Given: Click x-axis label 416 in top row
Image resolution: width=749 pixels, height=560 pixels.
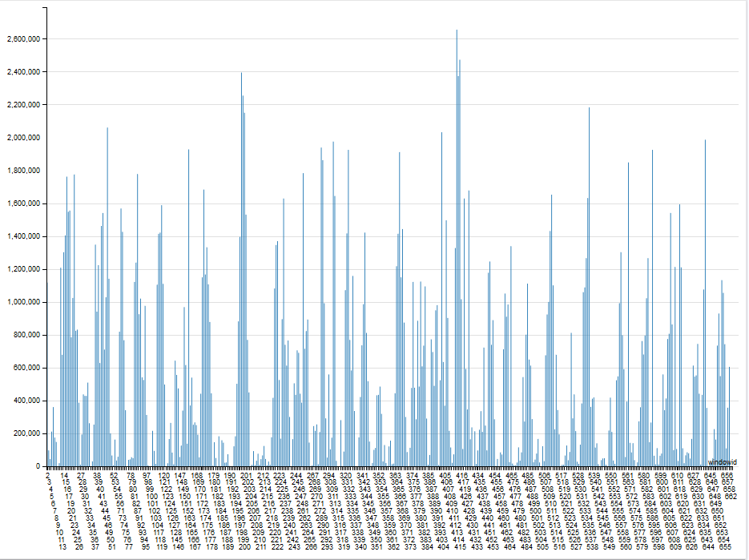Looking at the screenshot, I should pos(462,476).
